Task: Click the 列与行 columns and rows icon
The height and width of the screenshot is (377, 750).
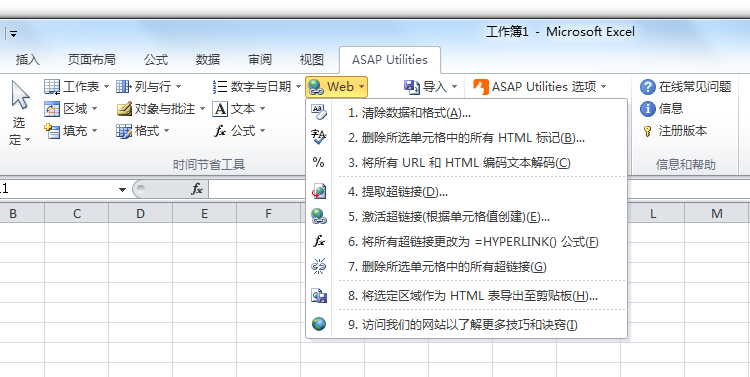Action: pos(124,87)
